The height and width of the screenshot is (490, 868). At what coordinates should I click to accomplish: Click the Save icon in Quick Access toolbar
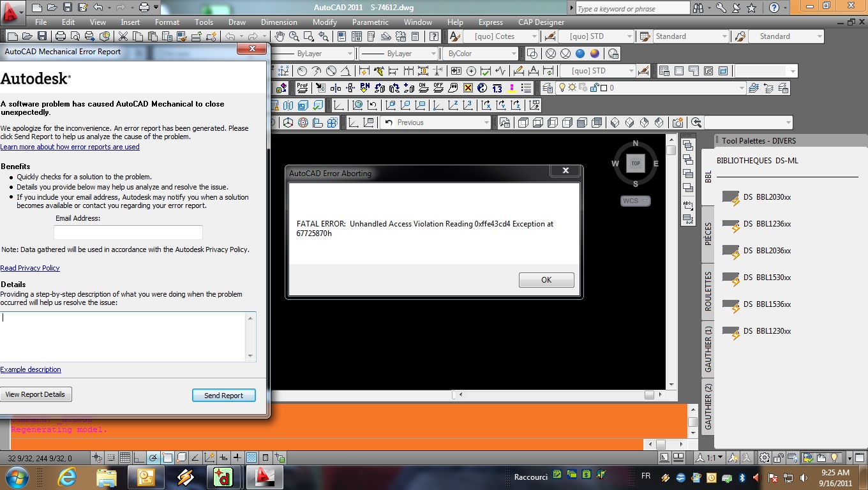coord(68,8)
